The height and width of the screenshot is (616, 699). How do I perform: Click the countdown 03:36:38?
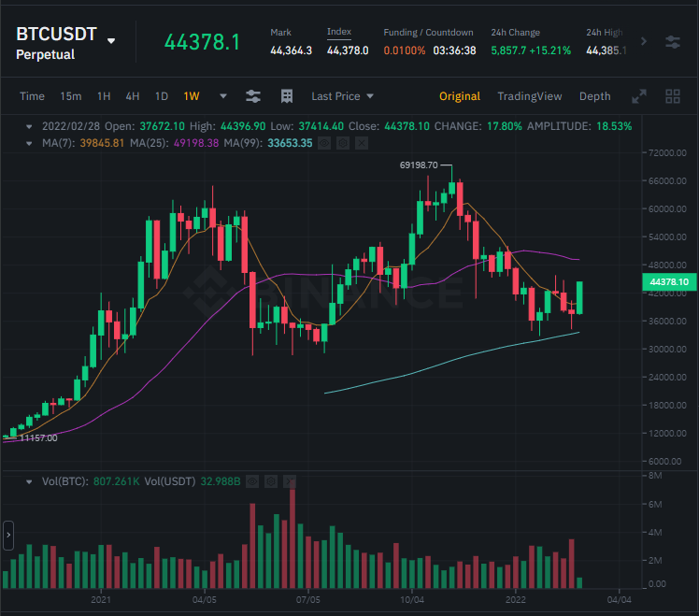454,50
